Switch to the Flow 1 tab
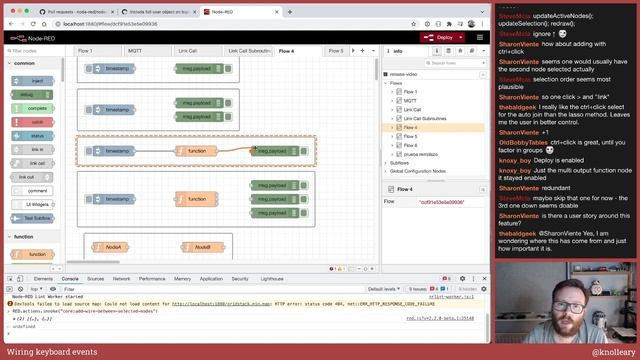 pyautogui.click(x=98, y=51)
